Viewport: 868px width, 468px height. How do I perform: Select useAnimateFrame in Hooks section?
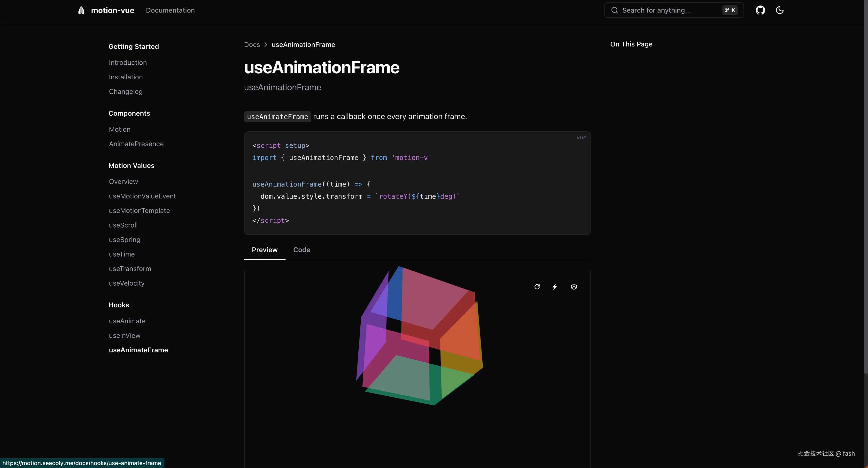click(x=138, y=350)
